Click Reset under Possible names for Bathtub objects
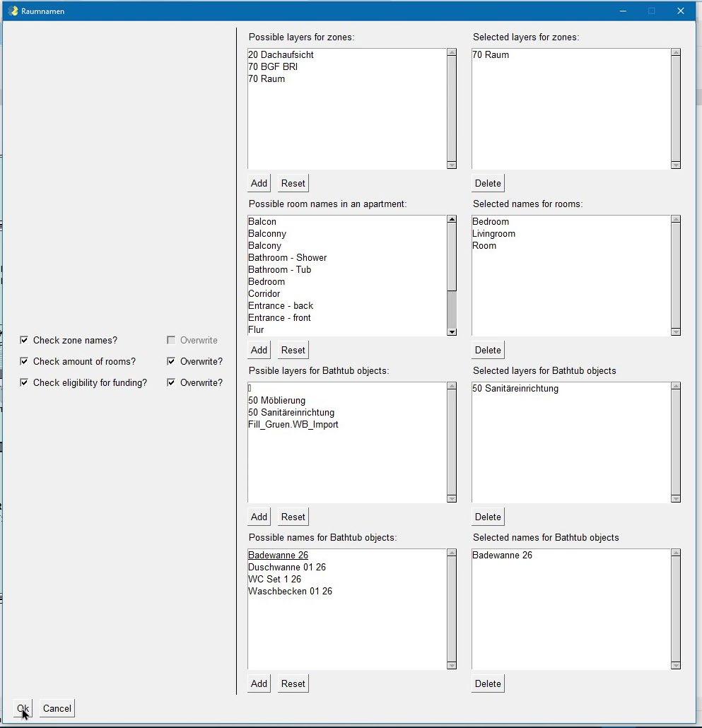The image size is (702, 728). (293, 683)
